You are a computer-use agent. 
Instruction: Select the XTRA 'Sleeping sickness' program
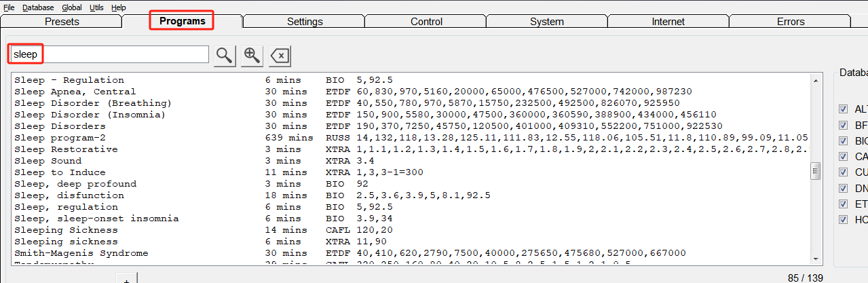point(411,242)
